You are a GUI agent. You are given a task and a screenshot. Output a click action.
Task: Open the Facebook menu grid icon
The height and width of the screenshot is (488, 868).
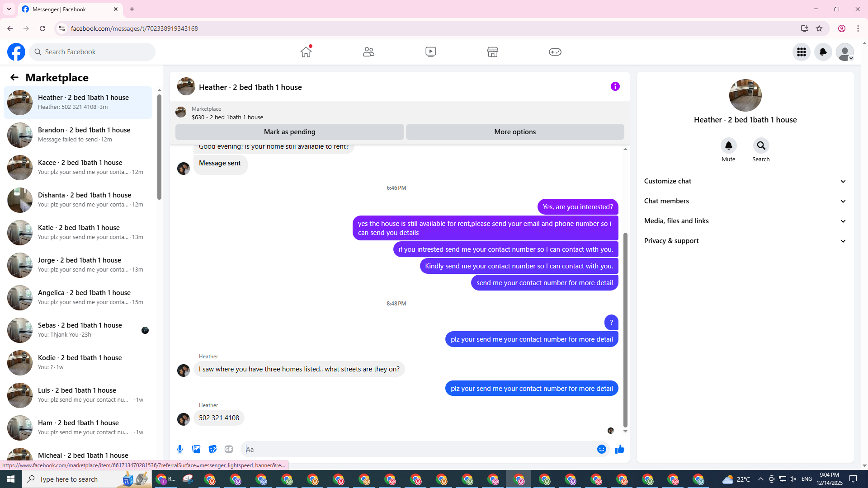[x=802, y=52]
